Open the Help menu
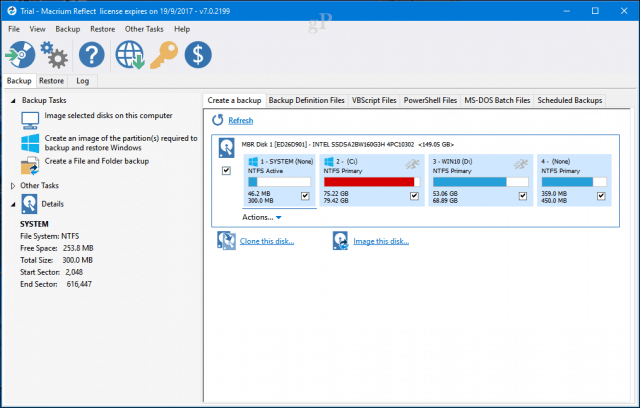Screen dimensions: 640x408 [182, 29]
